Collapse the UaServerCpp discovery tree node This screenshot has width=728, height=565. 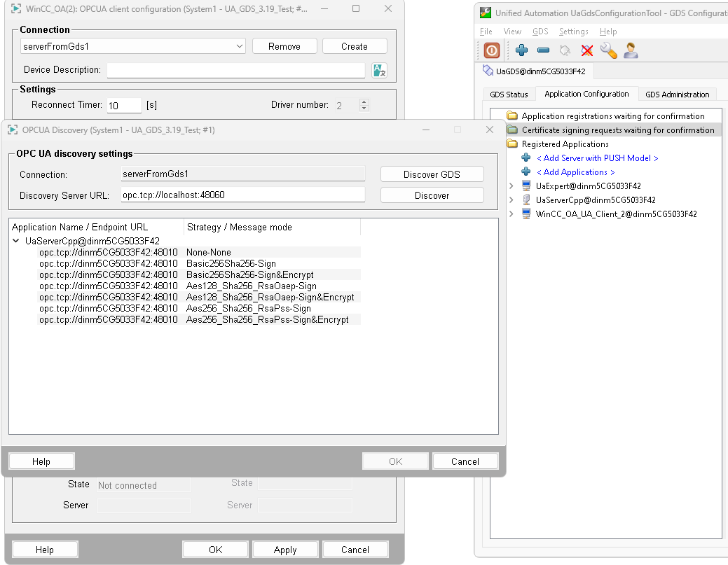16,241
